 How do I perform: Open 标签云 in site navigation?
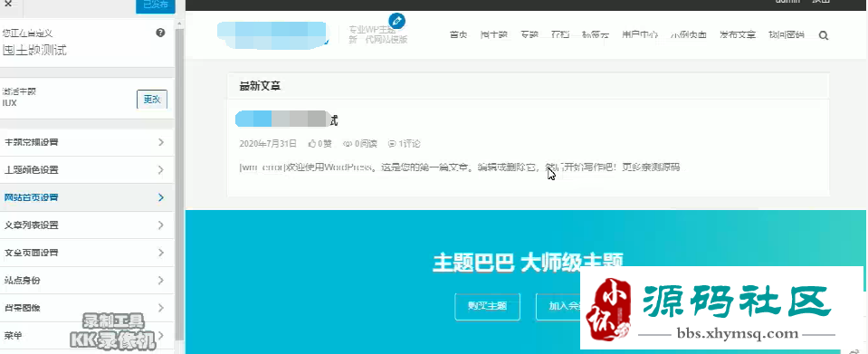point(596,35)
